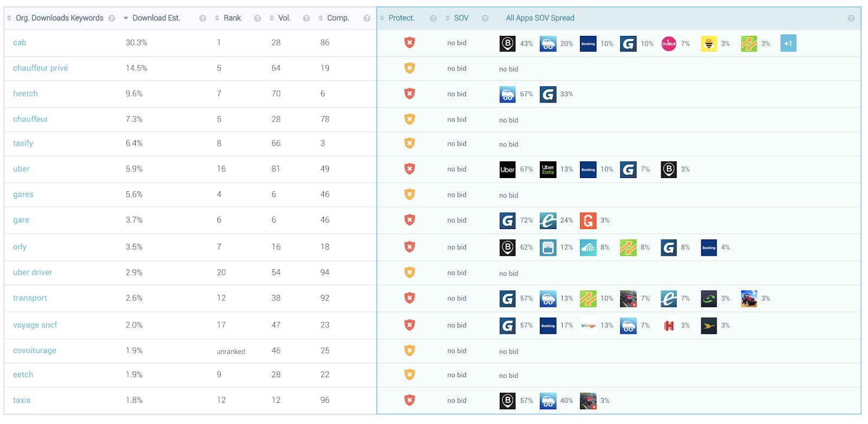
Task: Open the transport keyword link
Action: pyautogui.click(x=30, y=298)
